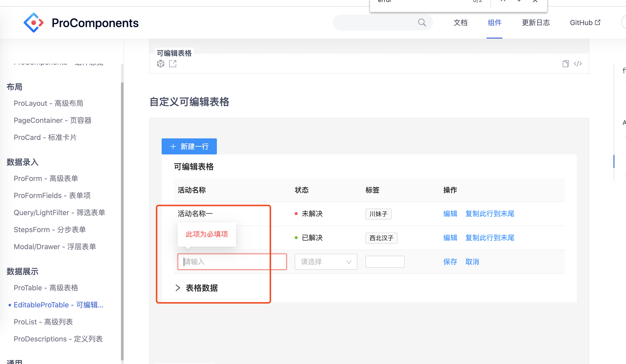Switch to the 文档 tab
This screenshot has height=364, width=626.
coord(461,23)
